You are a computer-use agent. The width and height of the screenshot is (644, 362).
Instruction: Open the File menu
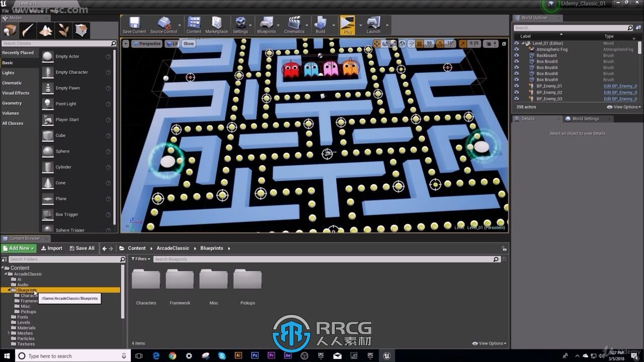point(6,11)
